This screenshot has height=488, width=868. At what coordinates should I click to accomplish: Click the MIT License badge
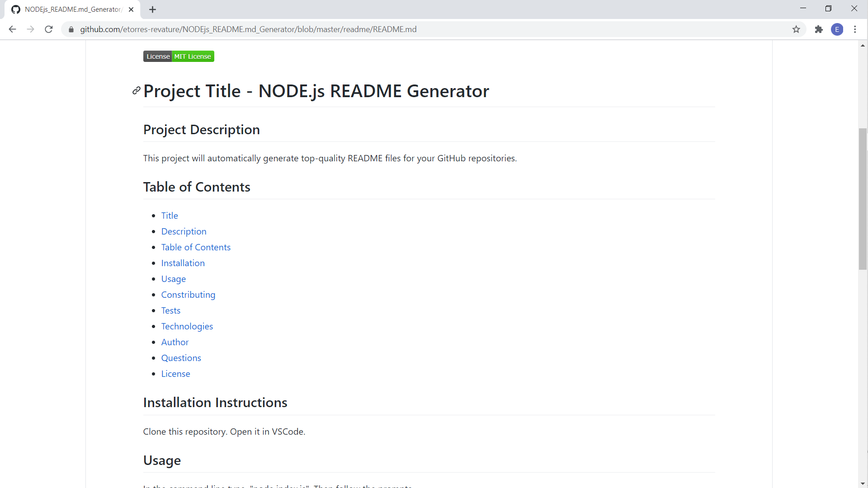pyautogui.click(x=193, y=56)
